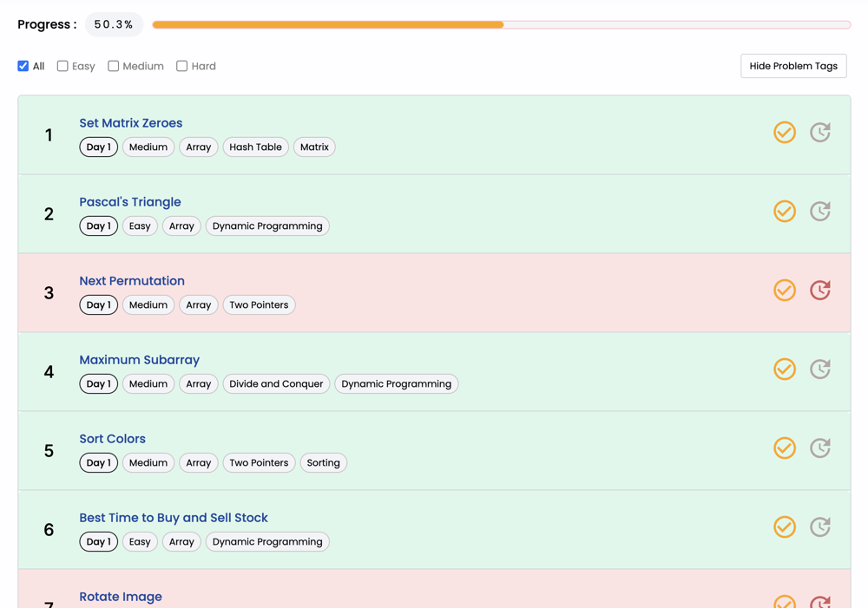Click the Hide Problem Tags button
The width and height of the screenshot is (868, 608).
pyautogui.click(x=793, y=66)
